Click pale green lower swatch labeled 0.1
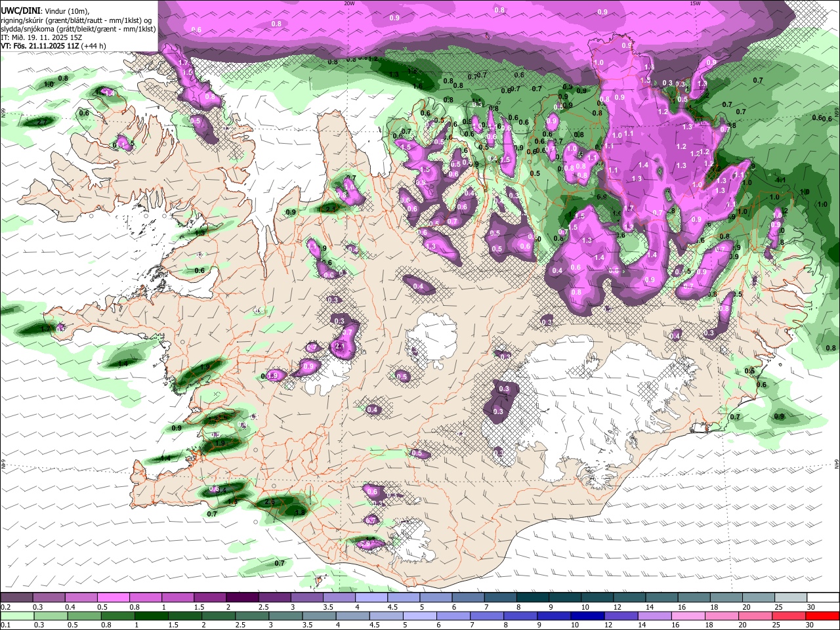840x630 pixels. tap(16, 616)
